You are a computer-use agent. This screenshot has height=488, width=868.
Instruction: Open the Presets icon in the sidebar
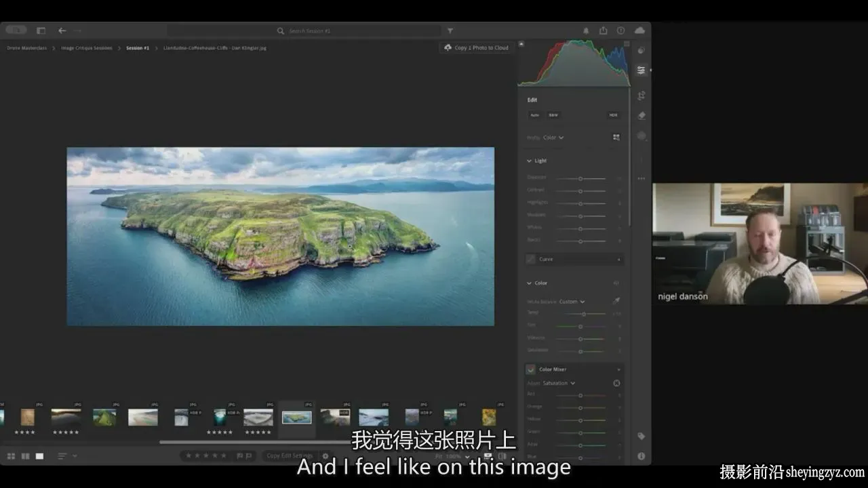coord(641,50)
